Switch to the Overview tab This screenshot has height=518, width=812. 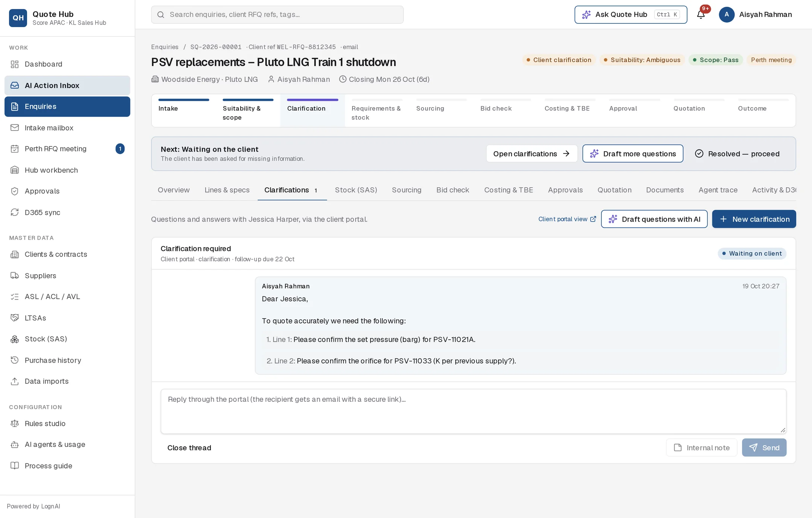tap(174, 190)
